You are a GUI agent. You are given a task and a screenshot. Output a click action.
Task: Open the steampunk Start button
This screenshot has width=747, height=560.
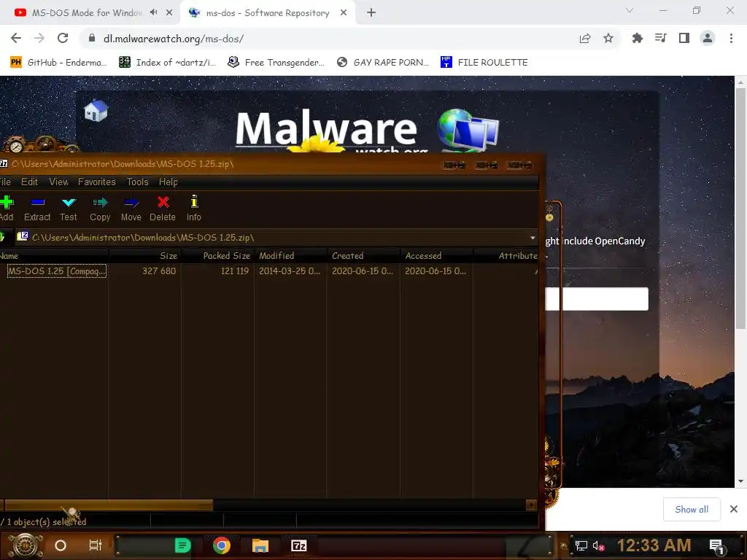[x=26, y=545]
